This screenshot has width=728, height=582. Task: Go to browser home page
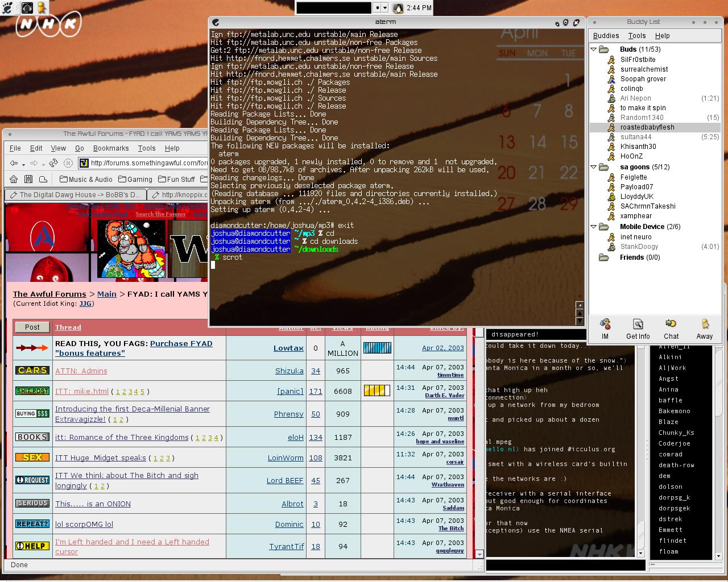click(x=14, y=179)
